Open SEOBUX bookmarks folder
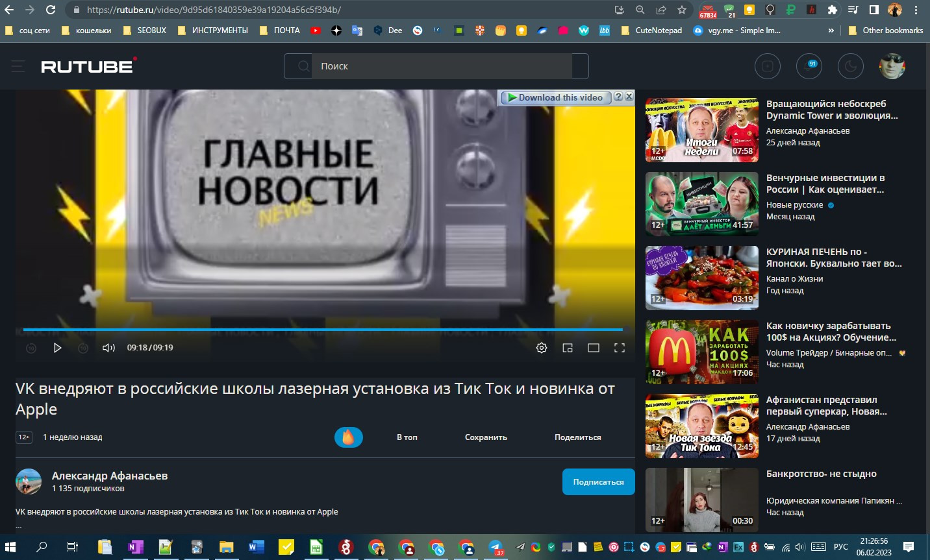 pyautogui.click(x=145, y=30)
